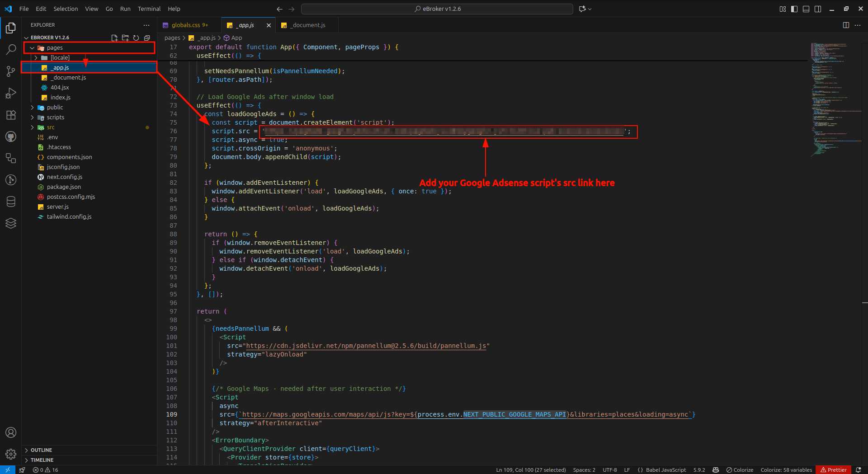Screen dimensions: 868x474
Task: Open the Source Control view
Action: (11, 71)
